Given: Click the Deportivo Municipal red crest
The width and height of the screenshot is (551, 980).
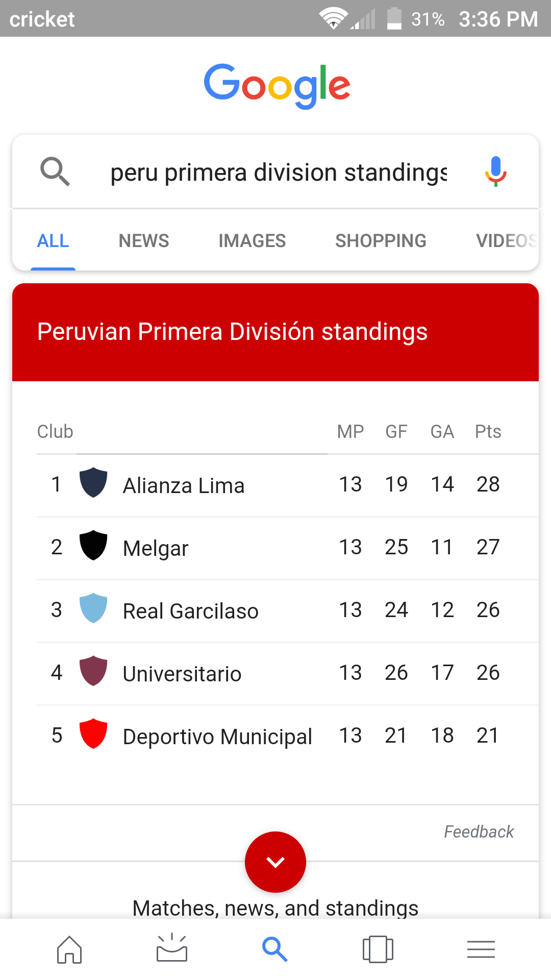Looking at the screenshot, I should coord(93,733).
